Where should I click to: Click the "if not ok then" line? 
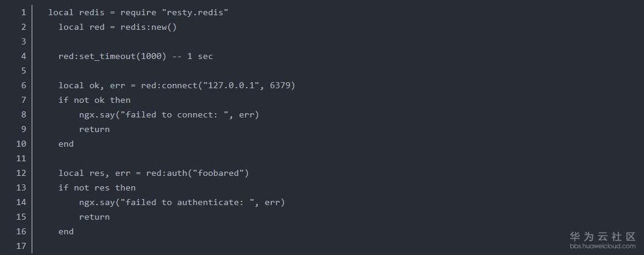[x=94, y=100]
